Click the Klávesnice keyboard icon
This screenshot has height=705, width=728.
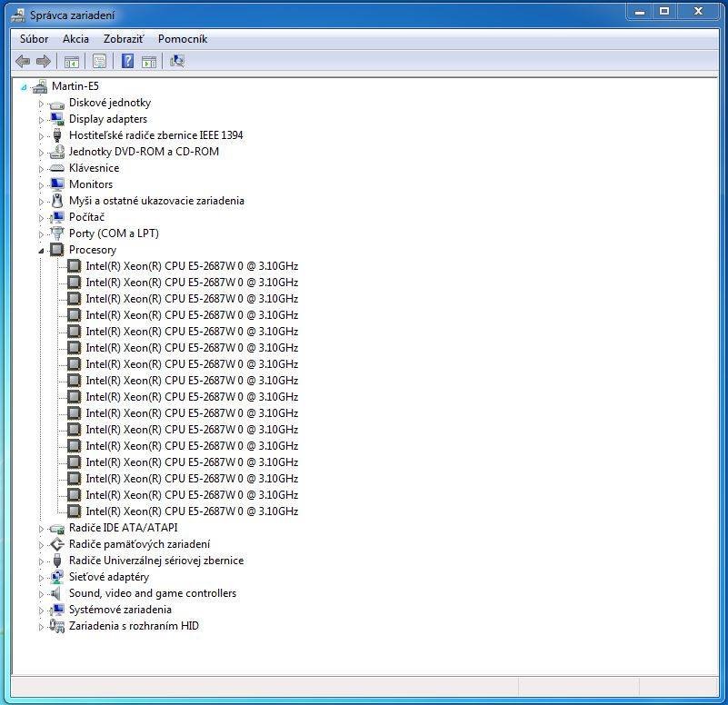click(56, 168)
